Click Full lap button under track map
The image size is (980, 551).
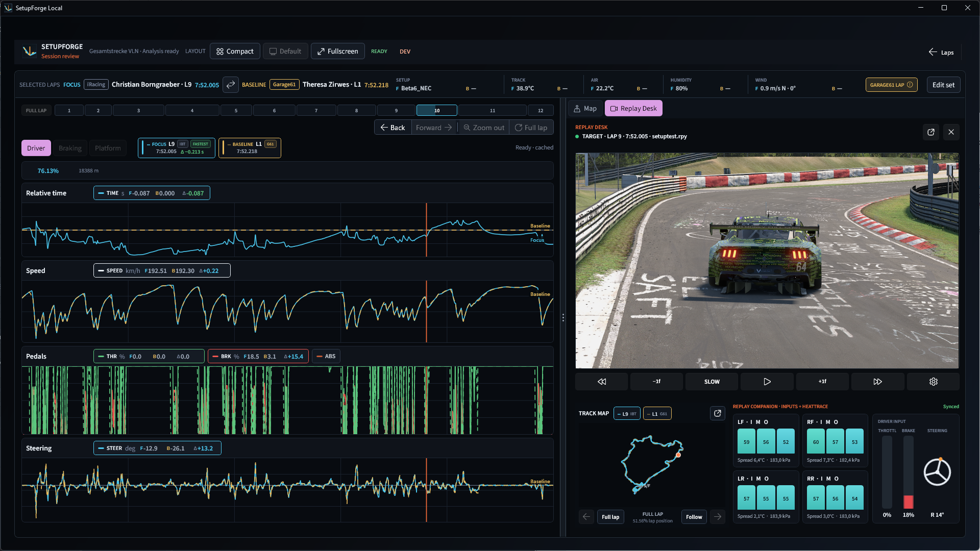click(x=610, y=517)
